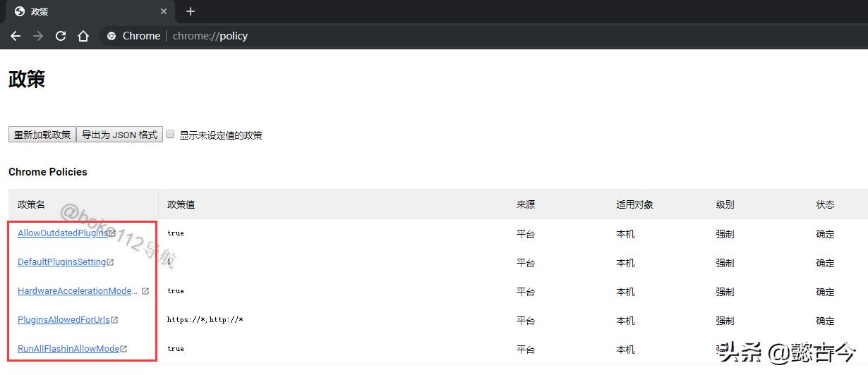Click 平台 in the RunAllFlashInAllowMode row
Screen dimensions: 868x375
(526, 350)
